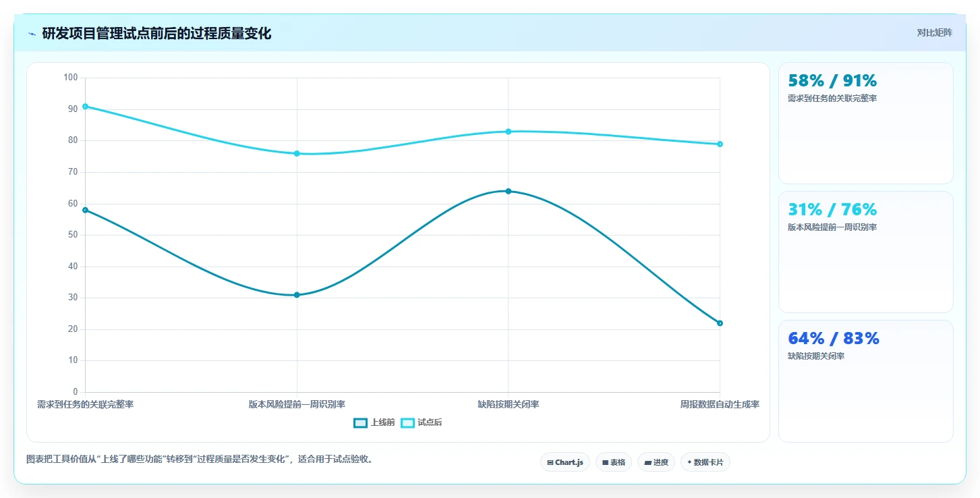Open the 对比矩阵 label in the header
980x498 pixels.
click(x=934, y=32)
